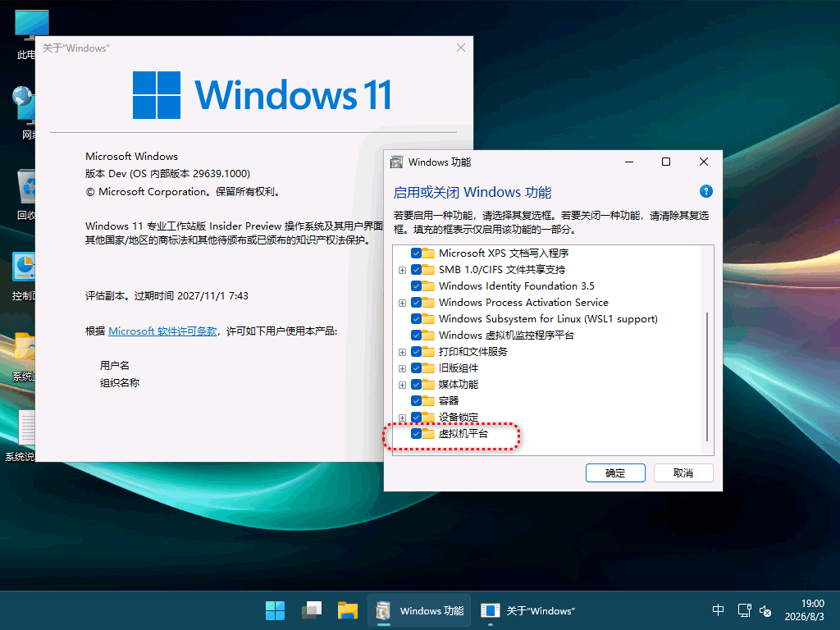This screenshot has height=630, width=840.
Task: Select the 此电脑 desktop icon
Action: (x=25, y=33)
